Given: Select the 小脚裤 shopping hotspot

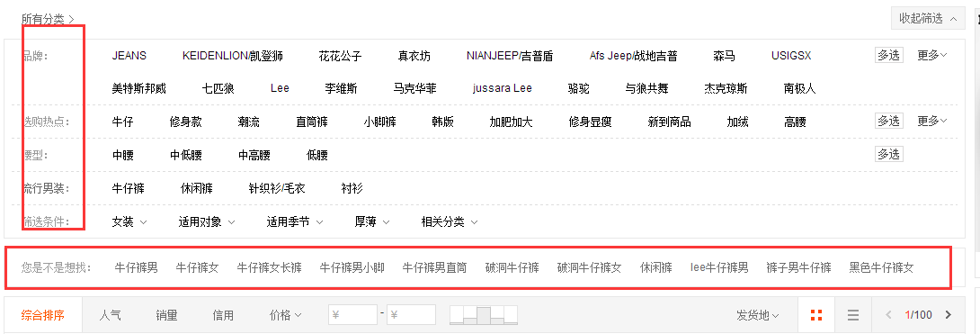Looking at the screenshot, I should click(380, 122).
